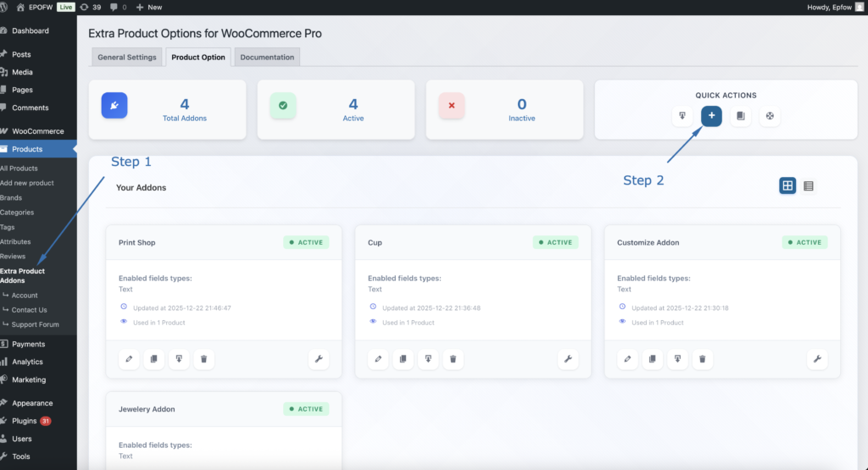Switch to the General Settings tab
Screen dimensions: 868x470
coord(126,58)
